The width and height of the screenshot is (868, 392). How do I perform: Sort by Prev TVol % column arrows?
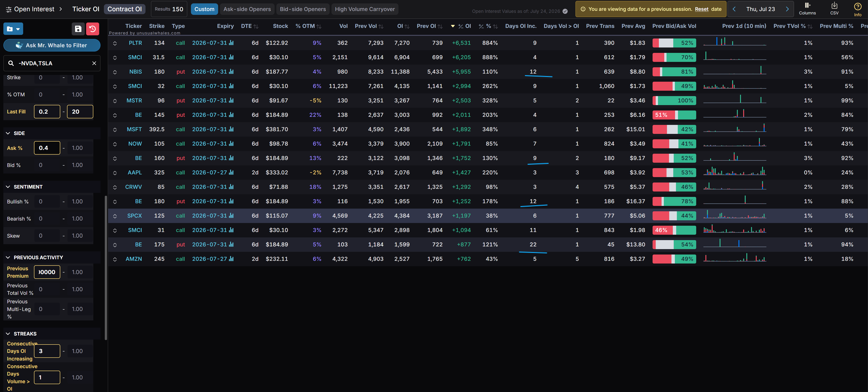810,26
